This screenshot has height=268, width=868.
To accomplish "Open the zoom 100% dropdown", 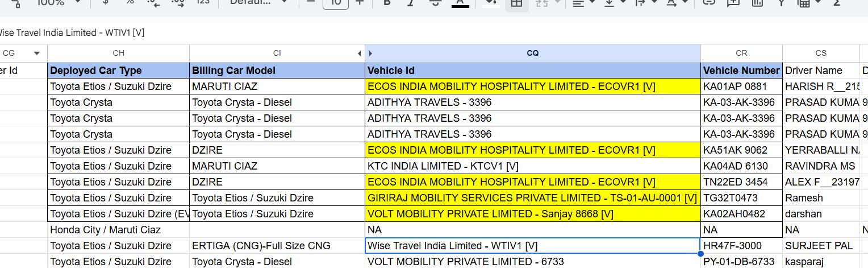I will (x=58, y=2).
